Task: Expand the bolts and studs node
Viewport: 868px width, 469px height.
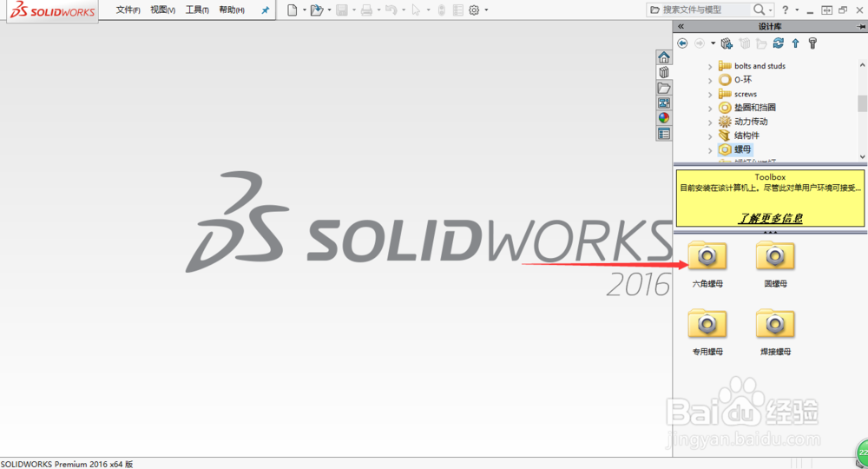Action: pyautogui.click(x=710, y=67)
